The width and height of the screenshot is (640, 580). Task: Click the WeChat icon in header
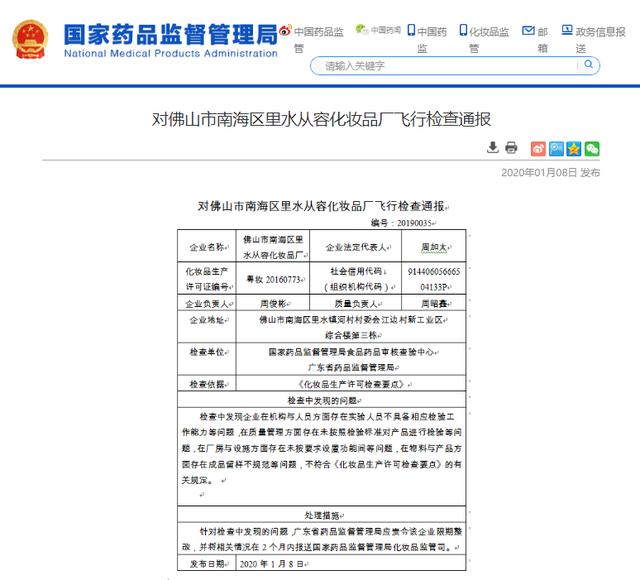[362, 29]
